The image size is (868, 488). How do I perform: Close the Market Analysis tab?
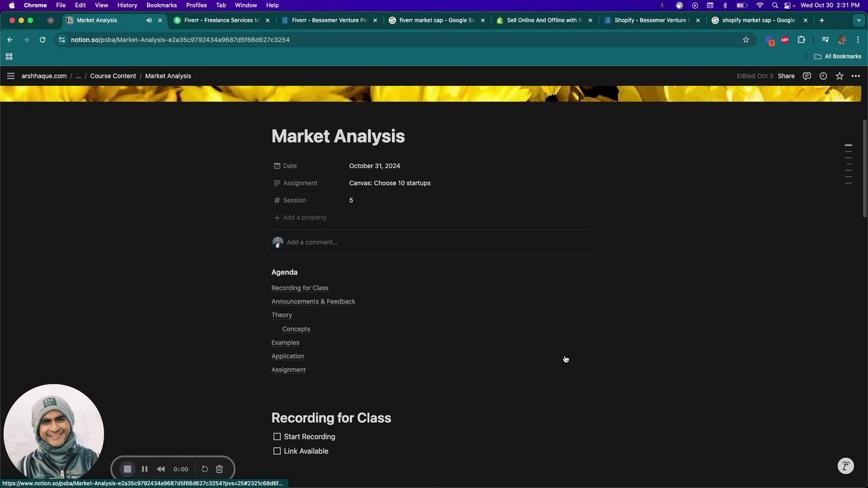(x=160, y=20)
